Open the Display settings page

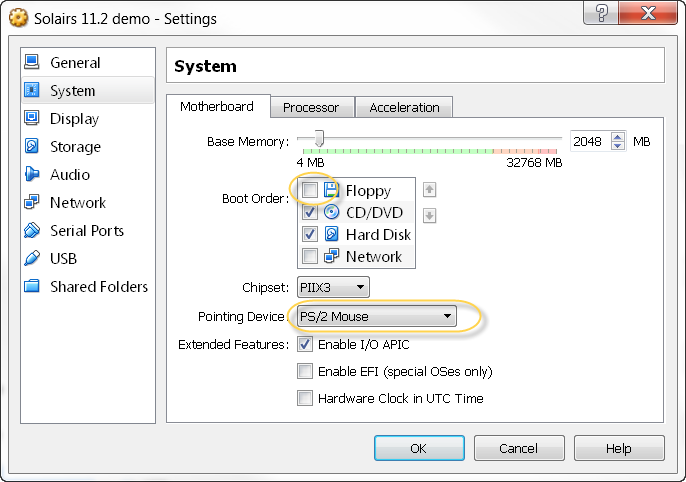click(88, 118)
